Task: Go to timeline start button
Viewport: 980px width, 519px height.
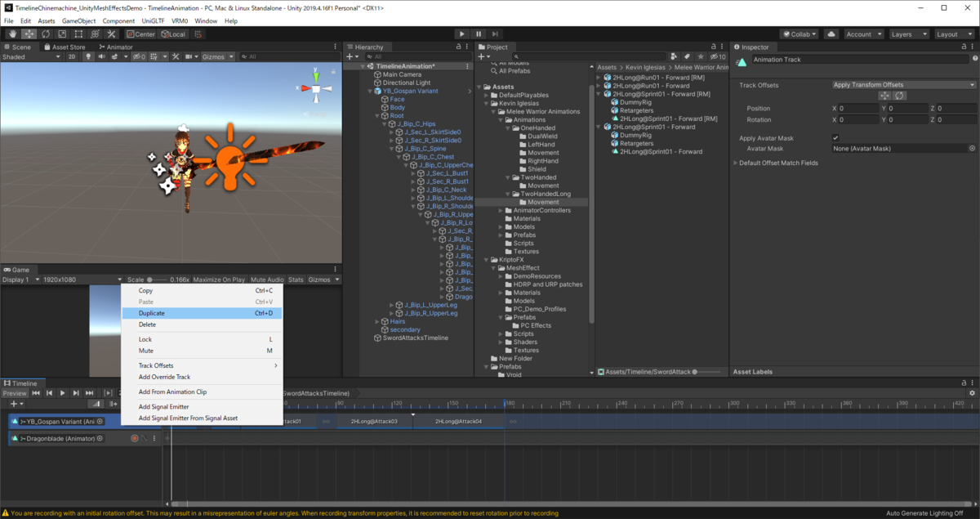Action: [36, 393]
